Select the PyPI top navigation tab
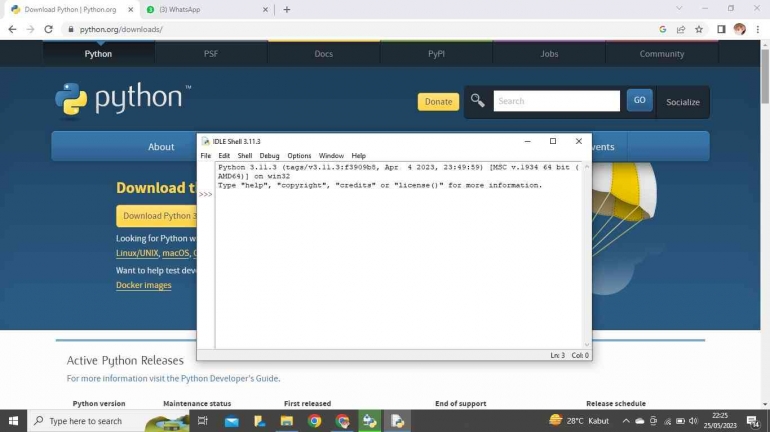 (436, 54)
